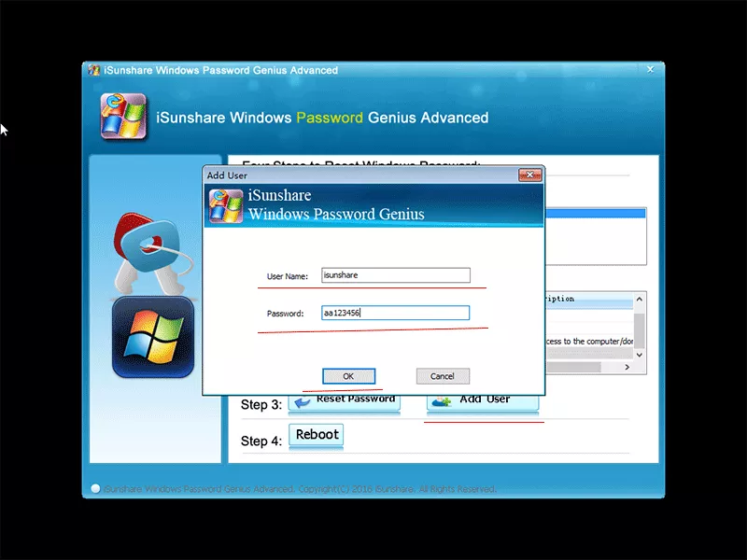Click the Reset Password button in Step 3
Screen dimensions: 747x560
[345, 402]
